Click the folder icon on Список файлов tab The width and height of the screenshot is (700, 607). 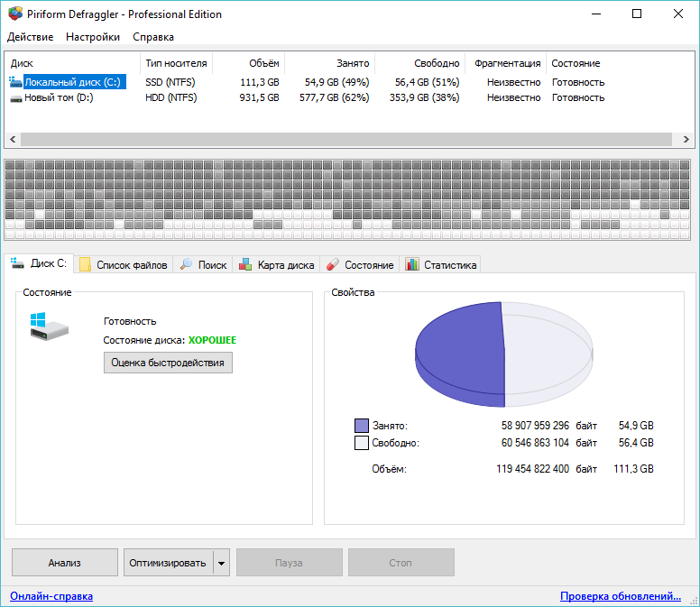[86, 265]
